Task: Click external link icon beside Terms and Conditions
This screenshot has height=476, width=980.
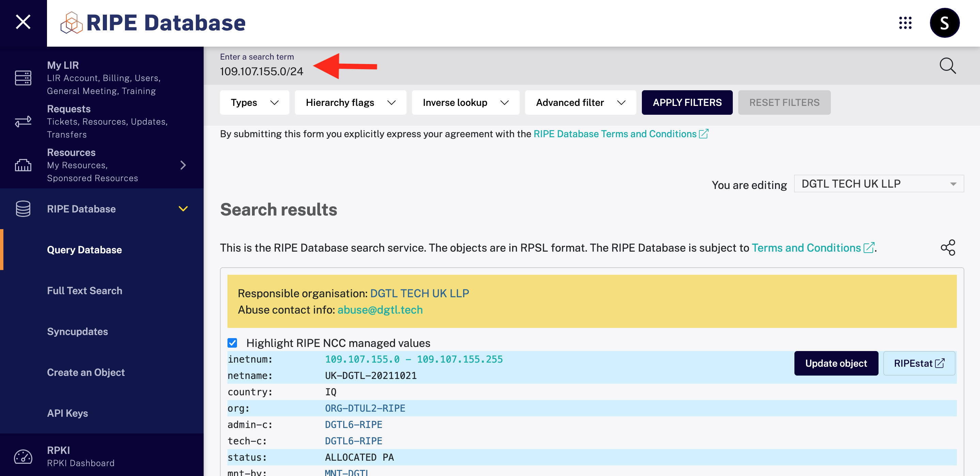Action: click(x=869, y=248)
